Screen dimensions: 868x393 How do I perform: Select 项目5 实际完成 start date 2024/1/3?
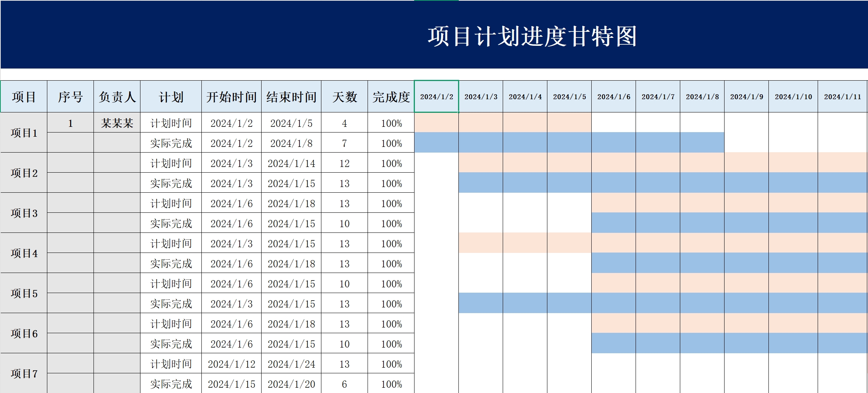point(231,303)
